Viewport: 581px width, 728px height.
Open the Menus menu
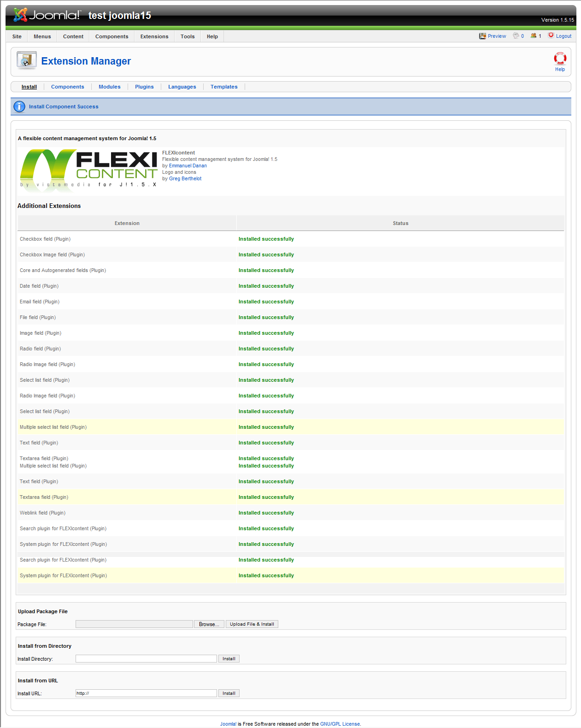click(x=42, y=36)
